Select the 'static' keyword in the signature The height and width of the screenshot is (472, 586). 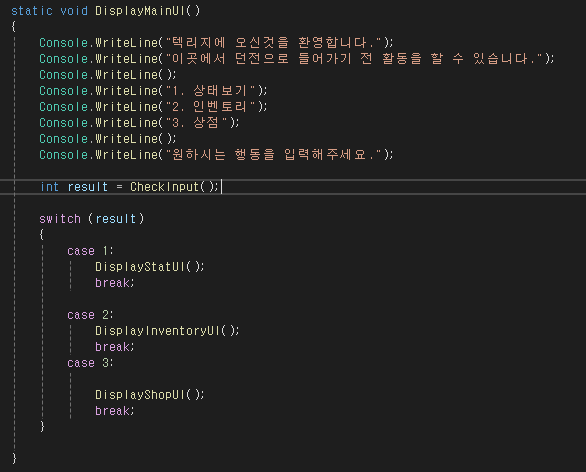[32, 11]
